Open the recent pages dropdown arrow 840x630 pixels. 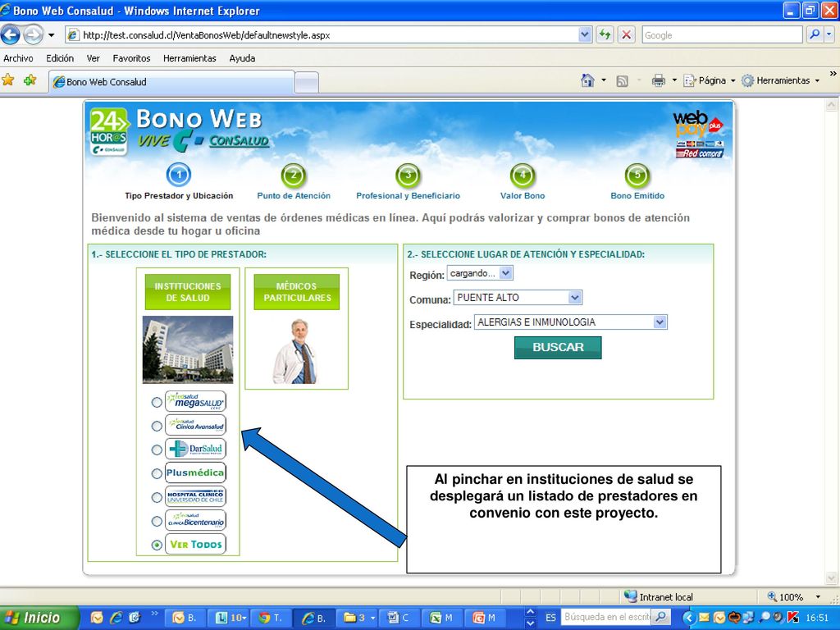point(51,35)
